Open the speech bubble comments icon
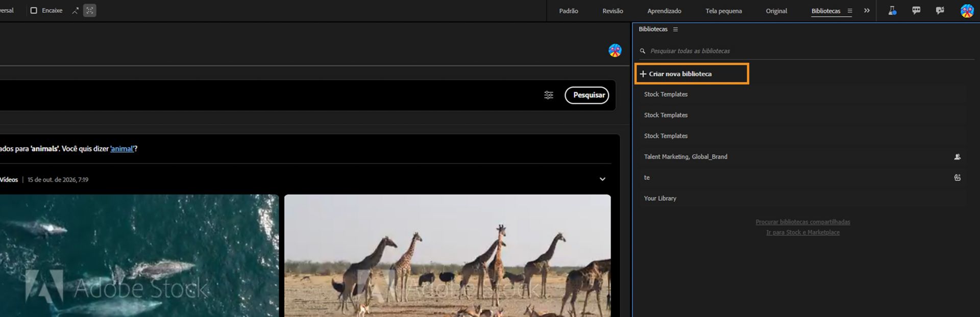This screenshot has height=317, width=980. [x=916, y=11]
